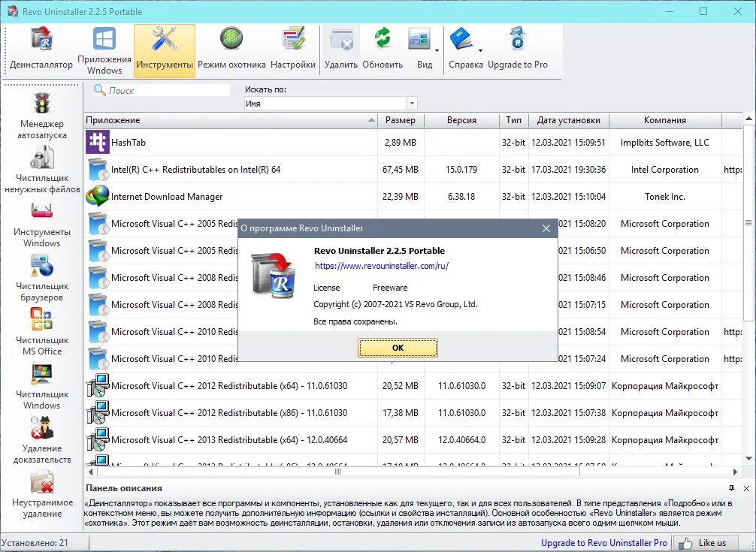Image resolution: width=756 pixels, height=552 pixels.
Task: Sort by Компания column header
Action: (x=665, y=120)
